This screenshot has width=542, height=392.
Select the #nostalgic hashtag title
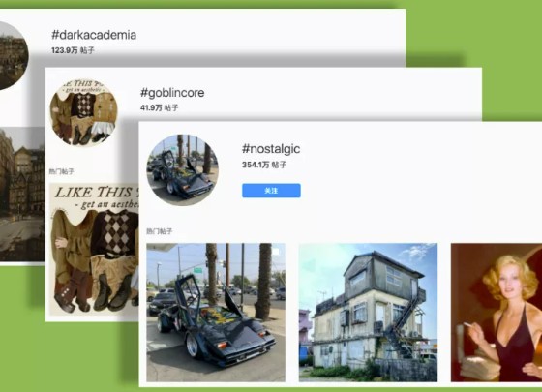click(x=271, y=149)
